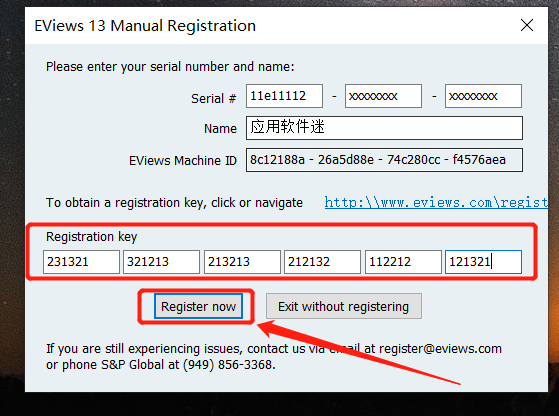Focus registration key box containing 112212
The width and height of the screenshot is (559, 416).
coord(403,262)
